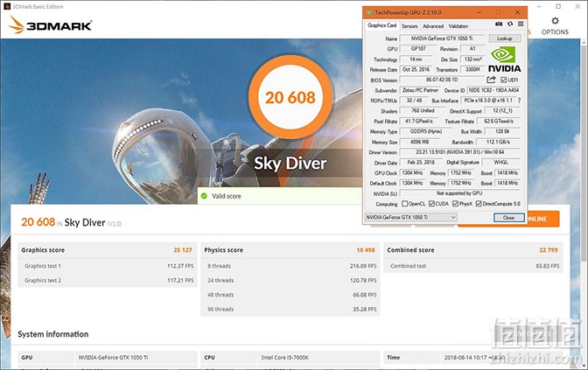Click the orange ONLINE button
The width and height of the screenshot is (588, 370).
[x=542, y=219]
